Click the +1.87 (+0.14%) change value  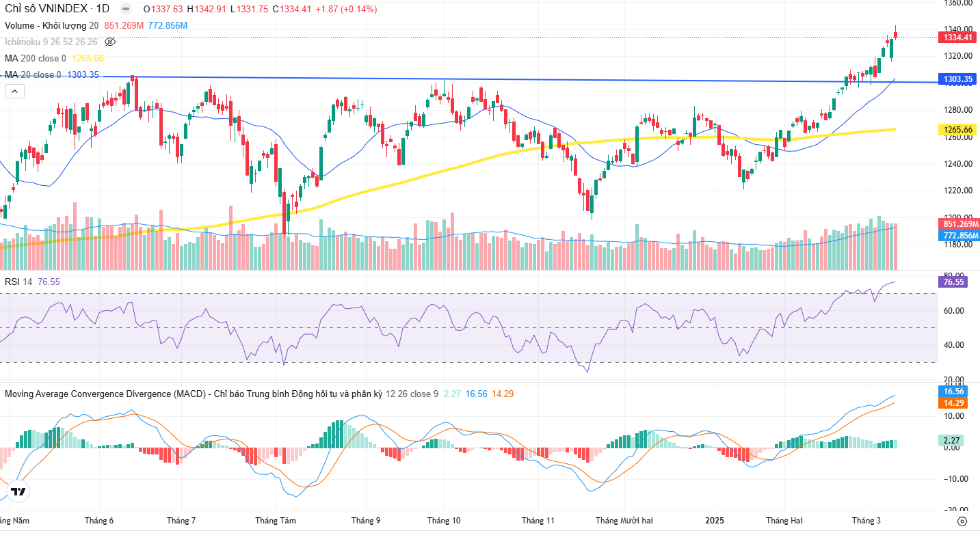[x=346, y=9]
